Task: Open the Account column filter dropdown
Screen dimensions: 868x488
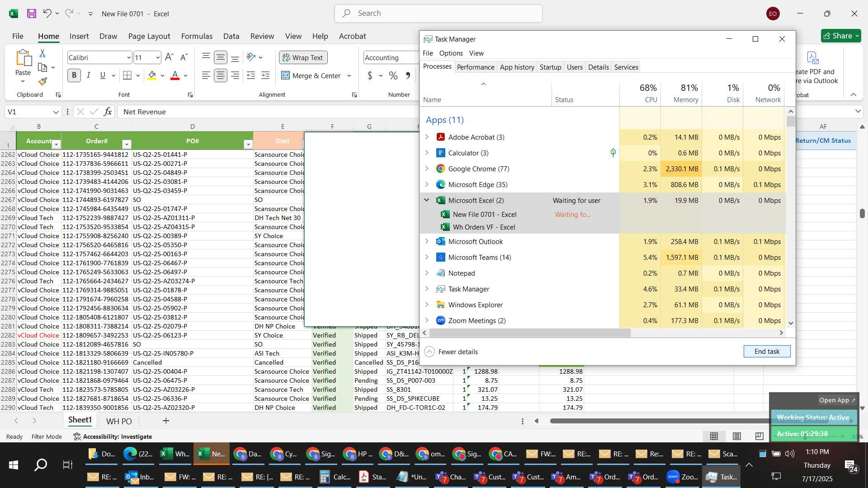Action: 56,145
